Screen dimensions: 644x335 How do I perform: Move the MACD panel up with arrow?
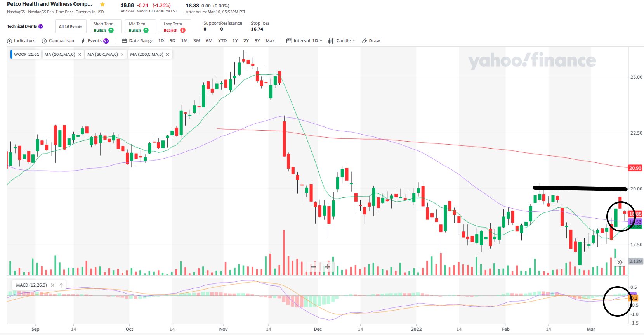[61, 285]
